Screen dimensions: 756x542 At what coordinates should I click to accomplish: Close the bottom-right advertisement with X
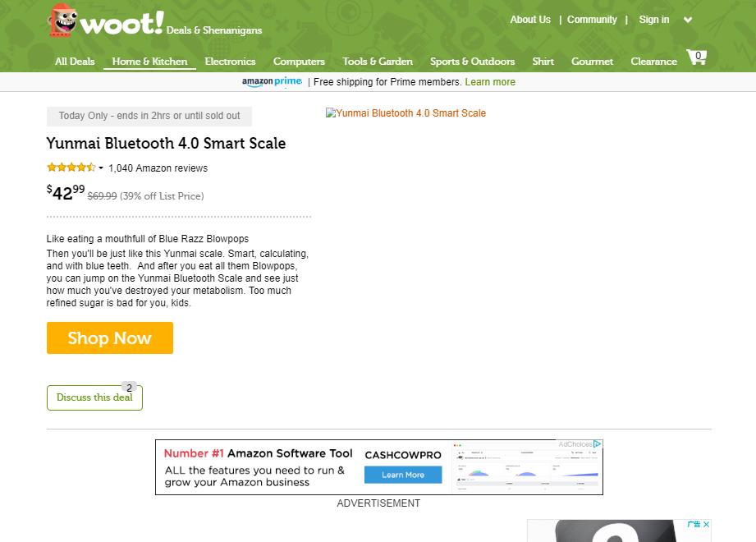point(707,524)
